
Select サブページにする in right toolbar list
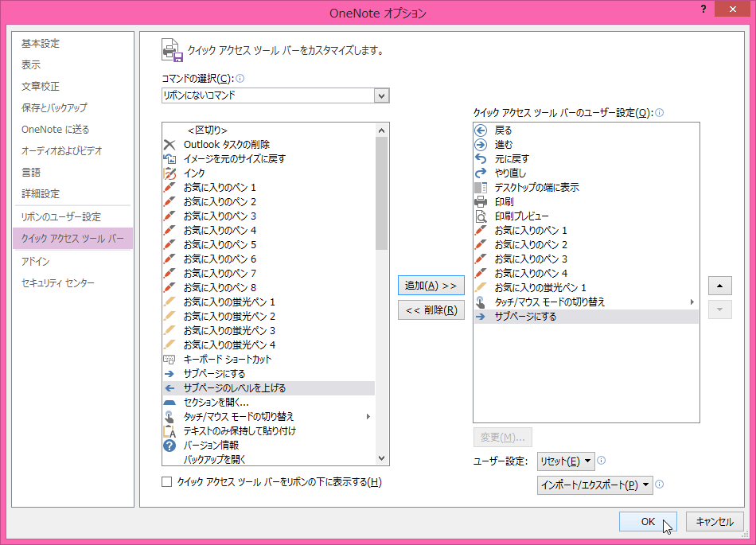pyautogui.click(x=586, y=317)
